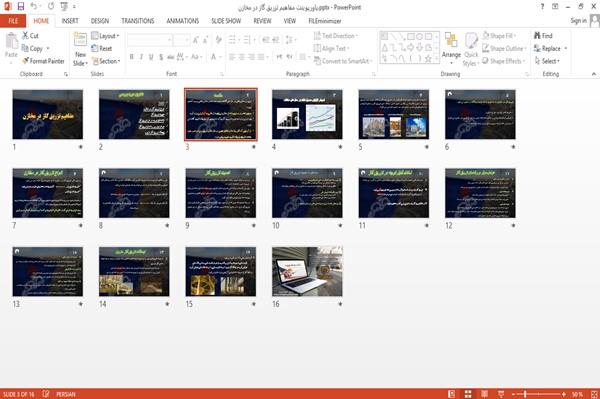Increase font size with grow font icon
The height and width of the screenshot is (399, 600).
pyautogui.click(x=196, y=39)
